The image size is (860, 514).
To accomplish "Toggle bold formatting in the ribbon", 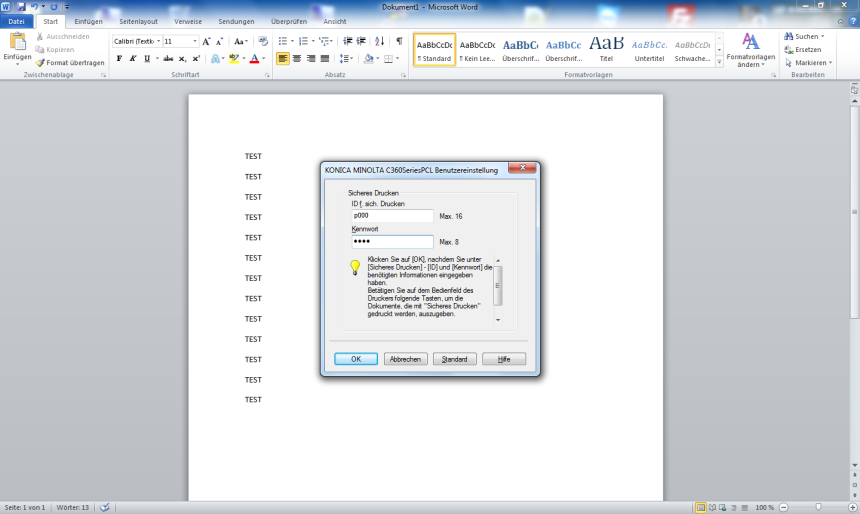I will 119,59.
